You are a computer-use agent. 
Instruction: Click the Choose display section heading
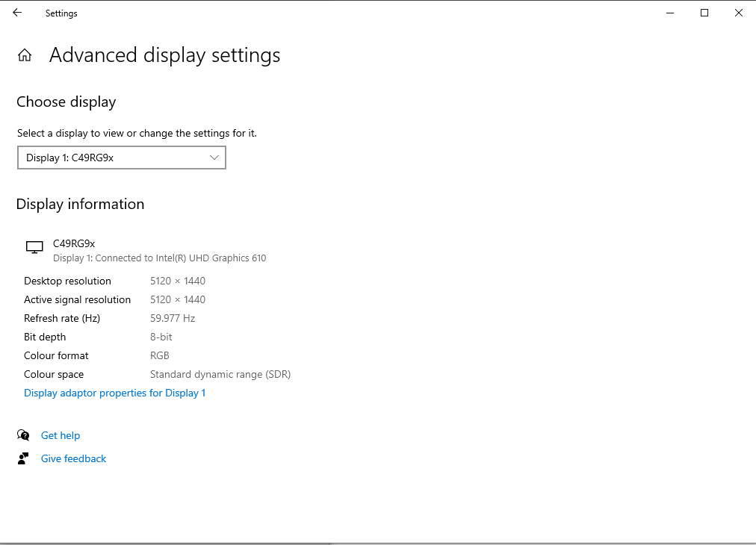coord(66,102)
